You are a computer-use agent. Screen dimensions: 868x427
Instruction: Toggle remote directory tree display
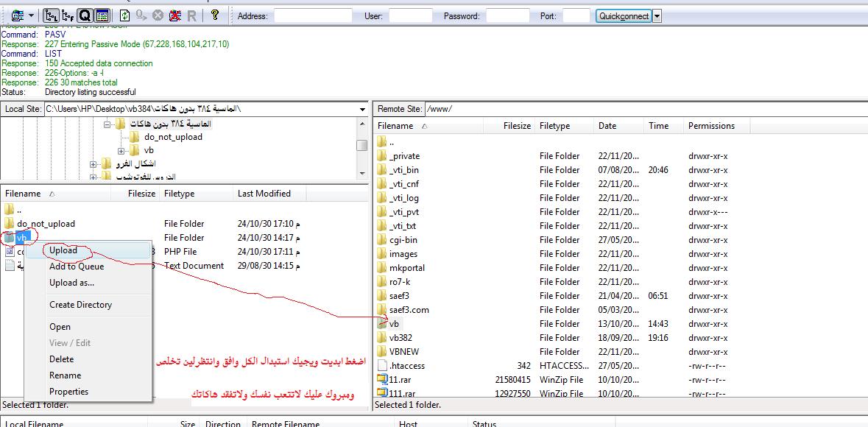pyautogui.click(x=68, y=15)
